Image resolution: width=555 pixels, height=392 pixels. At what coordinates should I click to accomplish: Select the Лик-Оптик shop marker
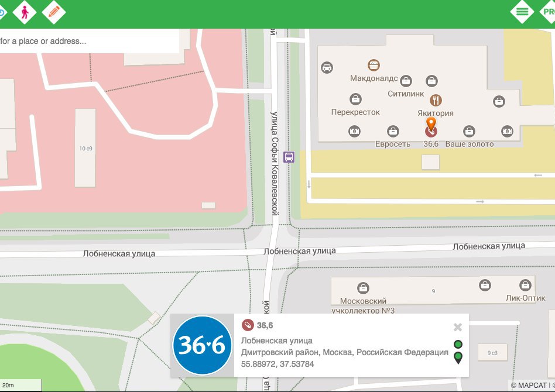pos(525,285)
